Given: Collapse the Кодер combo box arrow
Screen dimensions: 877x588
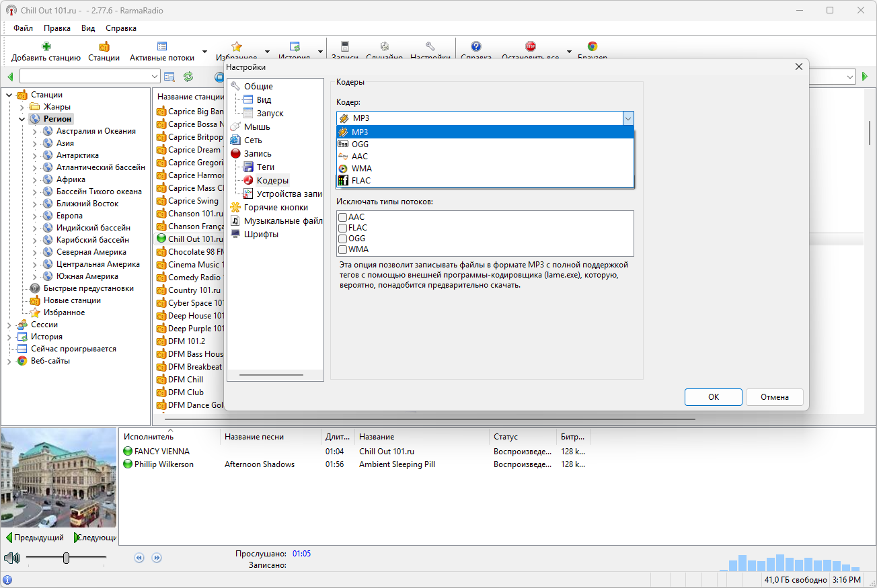Looking at the screenshot, I should click(x=627, y=118).
